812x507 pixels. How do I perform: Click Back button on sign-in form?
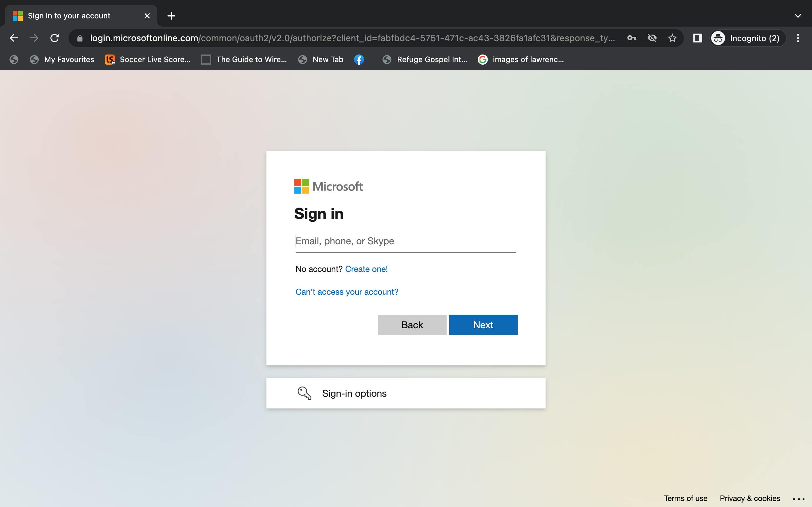coord(412,324)
